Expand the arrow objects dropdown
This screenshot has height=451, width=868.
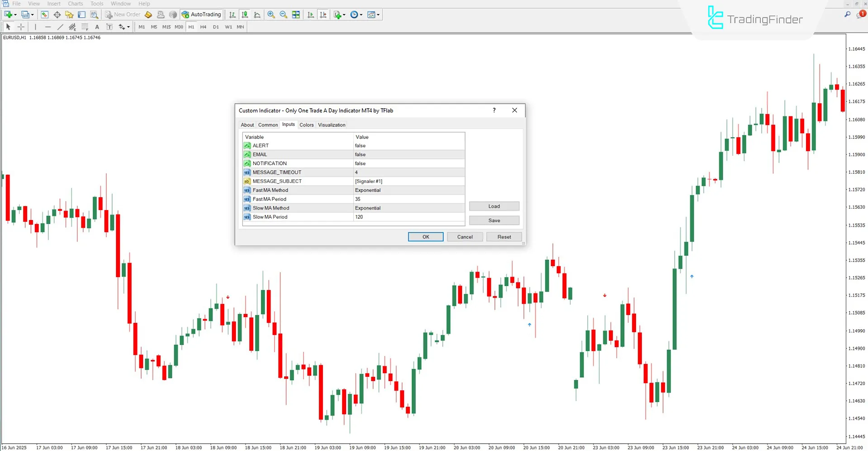(128, 27)
